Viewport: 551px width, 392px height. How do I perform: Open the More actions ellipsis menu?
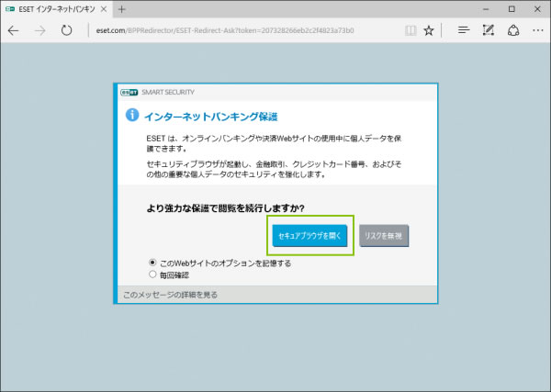point(538,30)
